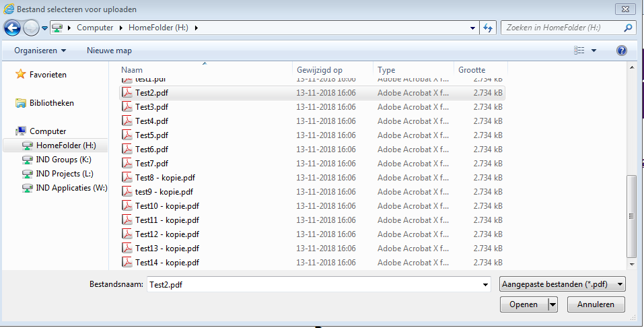Select file name Test2.pdf in list
Screen dimensions: 644x328
pyautogui.click(x=151, y=93)
